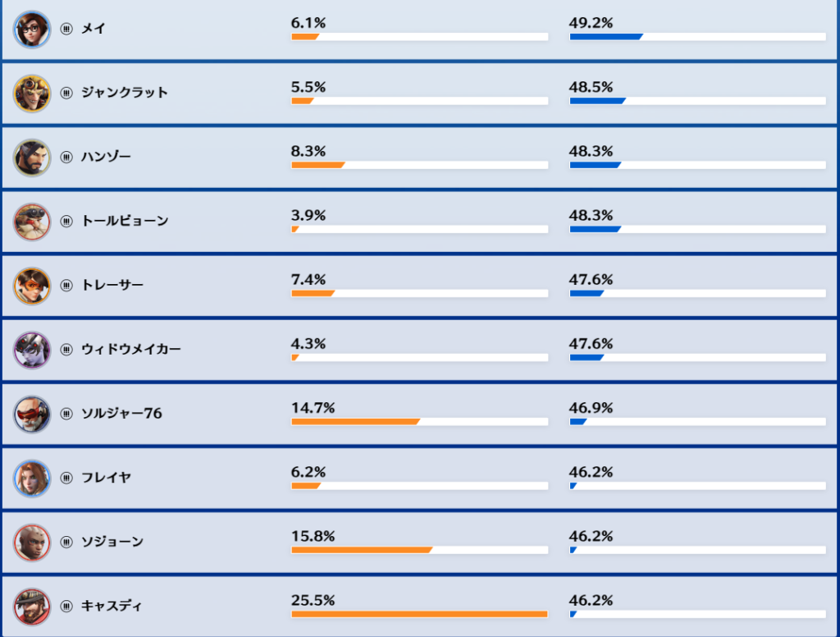Click Sojourn's 15.8% orange pick rate bar
Screen dimensions: 840x637
(361, 550)
